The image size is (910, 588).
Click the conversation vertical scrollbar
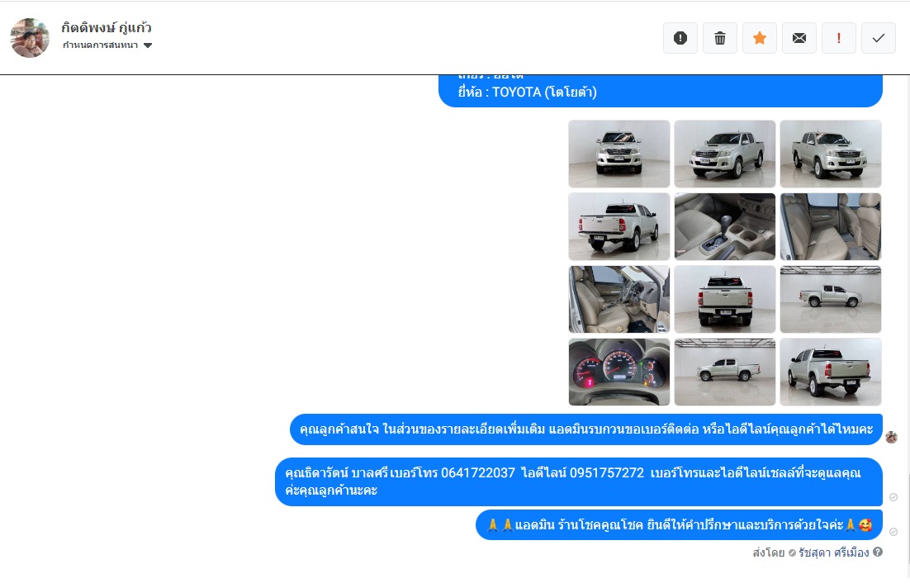(x=908, y=519)
